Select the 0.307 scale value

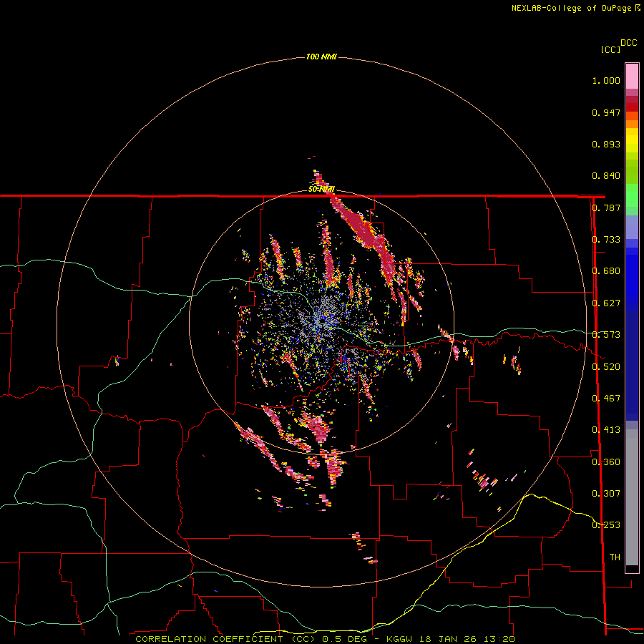606,494
